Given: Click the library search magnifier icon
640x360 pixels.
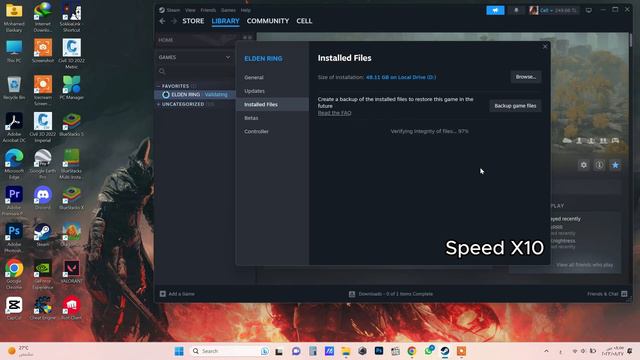Looking at the screenshot, I should pos(162,71).
